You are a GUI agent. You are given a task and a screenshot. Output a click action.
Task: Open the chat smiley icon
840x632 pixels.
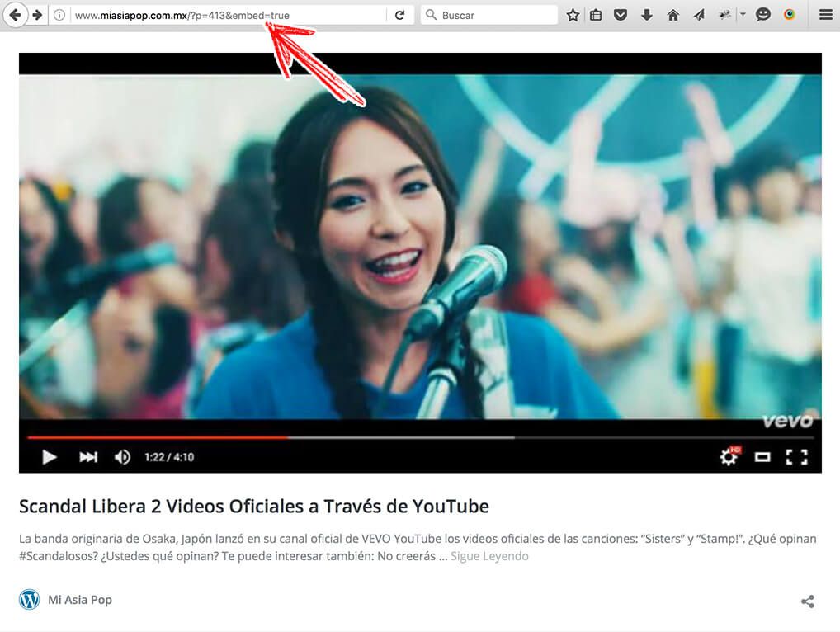pos(763,15)
